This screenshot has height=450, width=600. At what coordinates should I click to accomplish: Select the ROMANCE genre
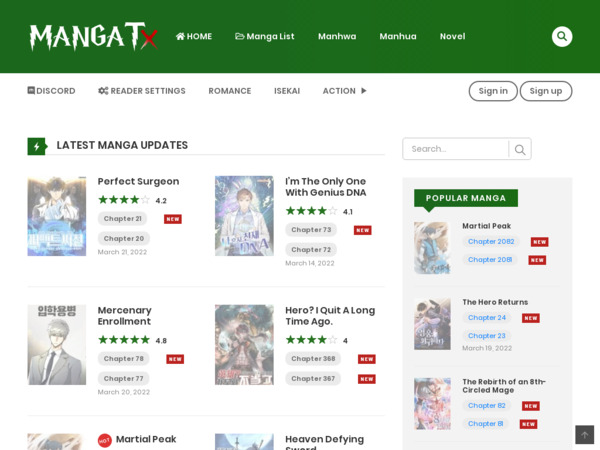tap(230, 91)
